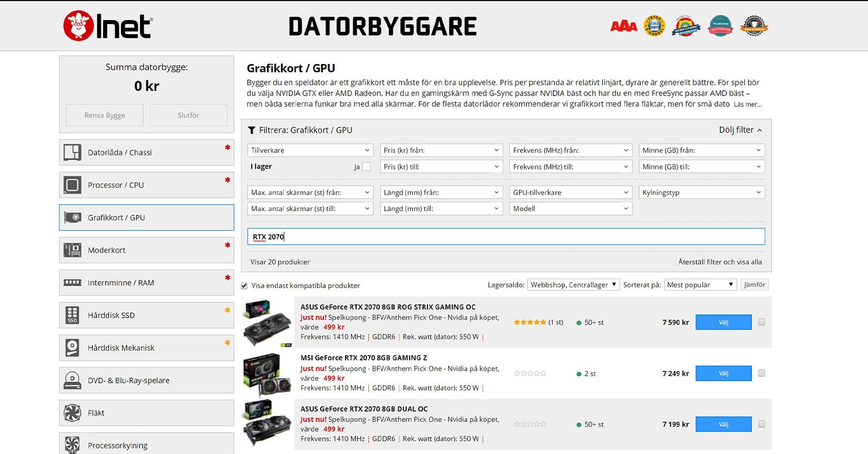Click the rainbow award ribbon badge
This screenshot has width=868, height=454.
tap(686, 26)
